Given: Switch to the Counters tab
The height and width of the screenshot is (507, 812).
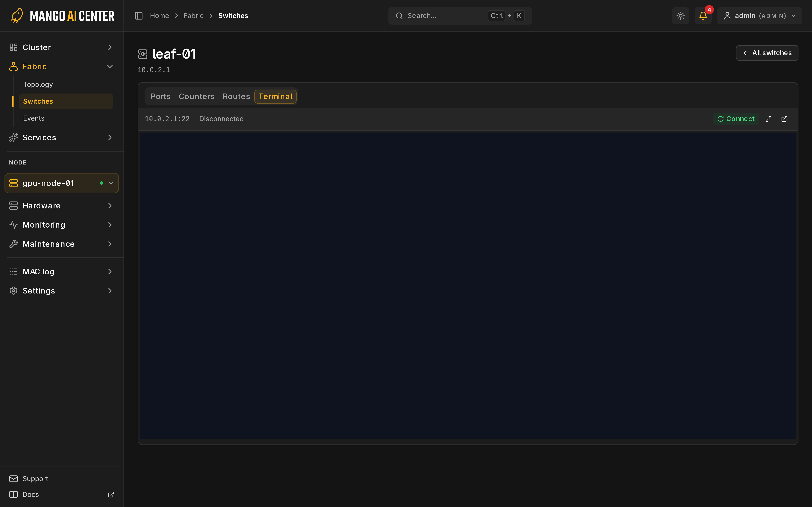Looking at the screenshot, I should point(197,97).
